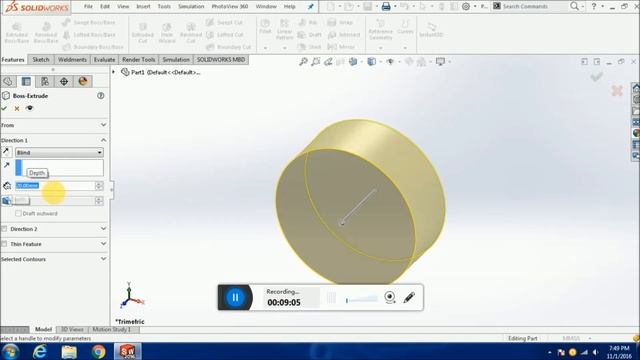The height and width of the screenshot is (360, 640).
Task: Click the confirmation corner red X
Action: [x=617, y=91]
